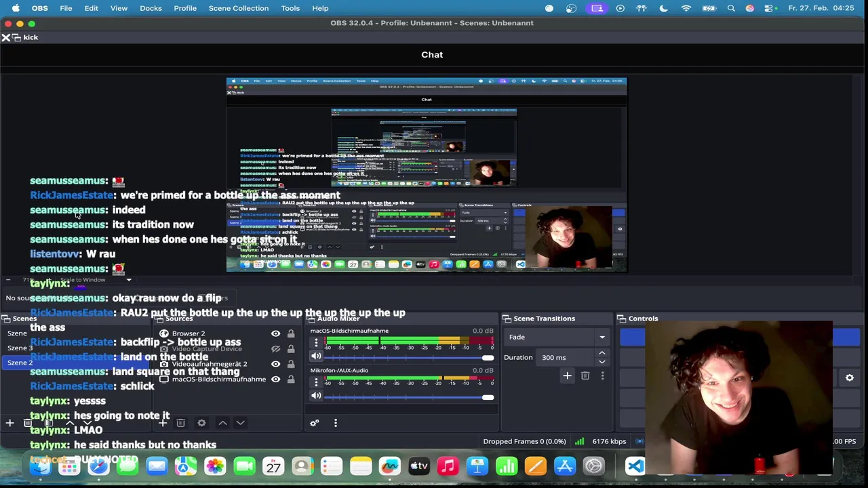868x488 pixels.
Task: Click the date and time in menu bar
Action: pos(821,8)
